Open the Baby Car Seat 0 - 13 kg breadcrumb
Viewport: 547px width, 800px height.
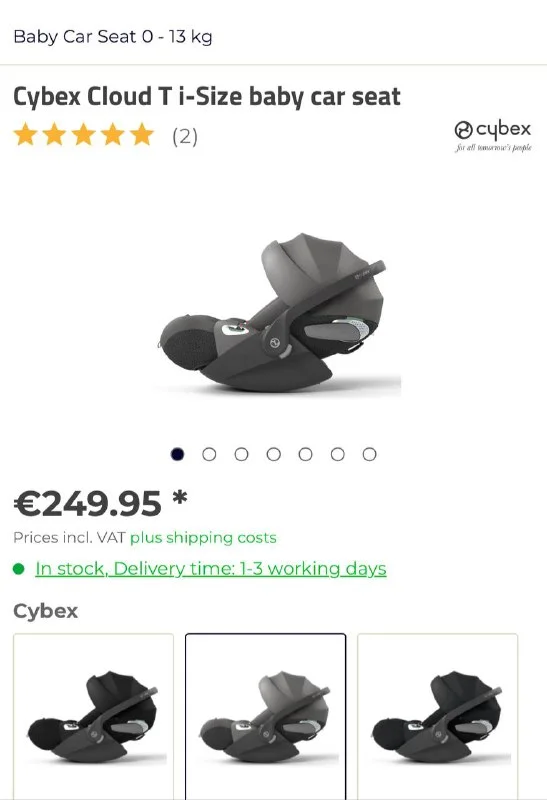(x=113, y=37)
